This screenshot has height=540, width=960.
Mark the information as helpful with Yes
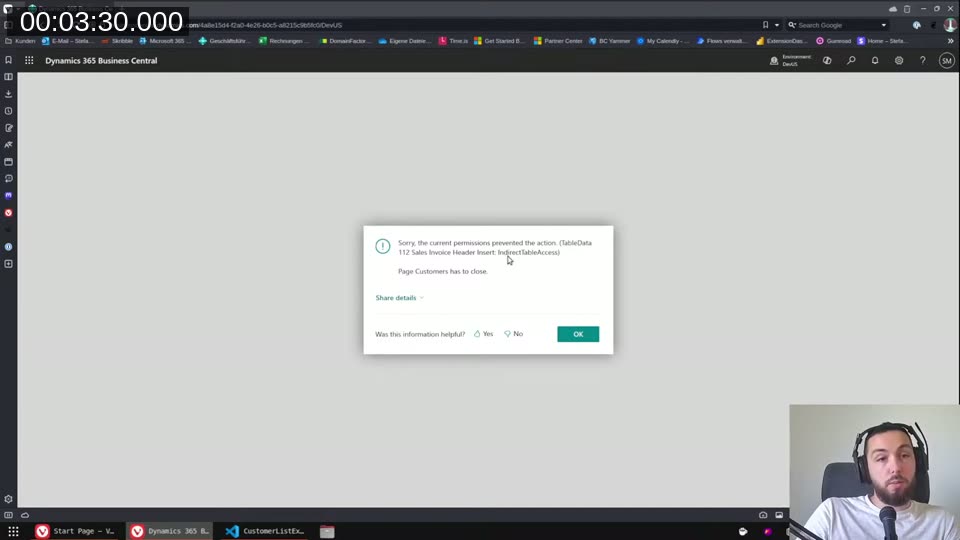[x=484, y=334]
